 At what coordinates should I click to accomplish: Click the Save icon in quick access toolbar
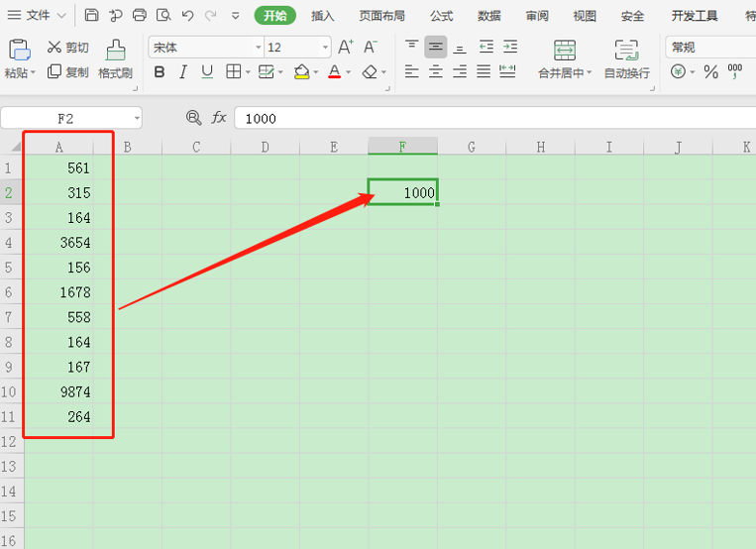pyautogui.click(x=91, y=15)
